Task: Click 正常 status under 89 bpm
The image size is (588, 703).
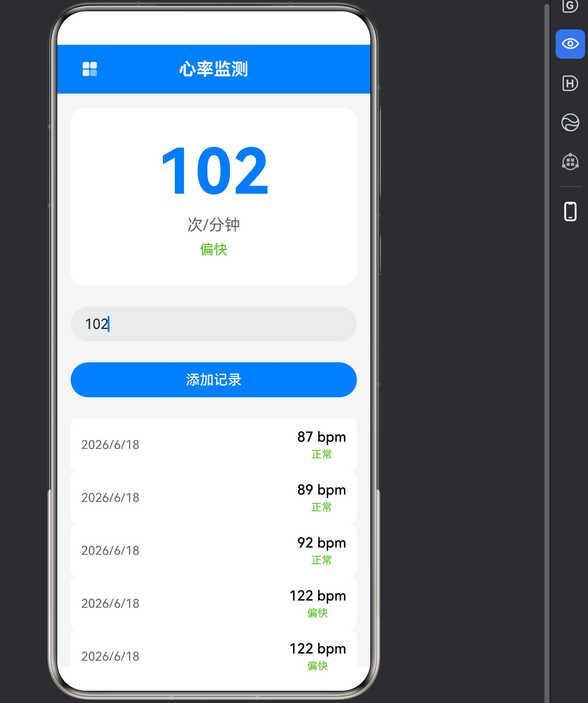Action: coord(321,507)
